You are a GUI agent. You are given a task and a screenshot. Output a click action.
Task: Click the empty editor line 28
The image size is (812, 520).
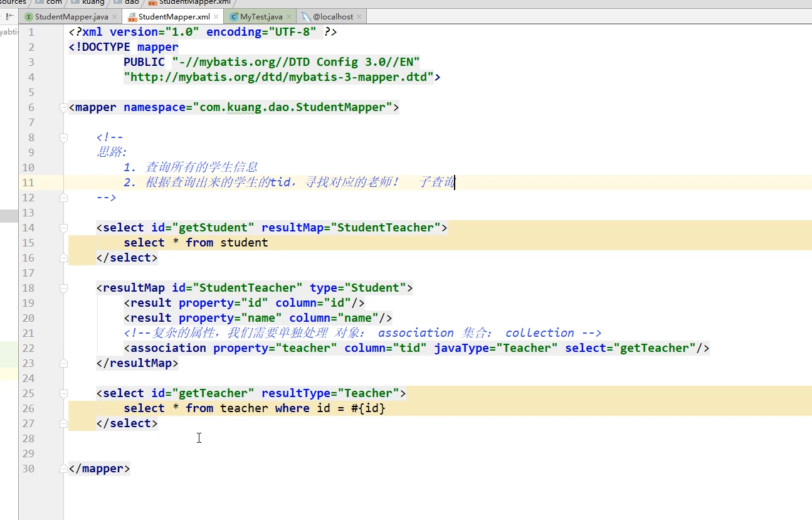[x=439, y=438]
